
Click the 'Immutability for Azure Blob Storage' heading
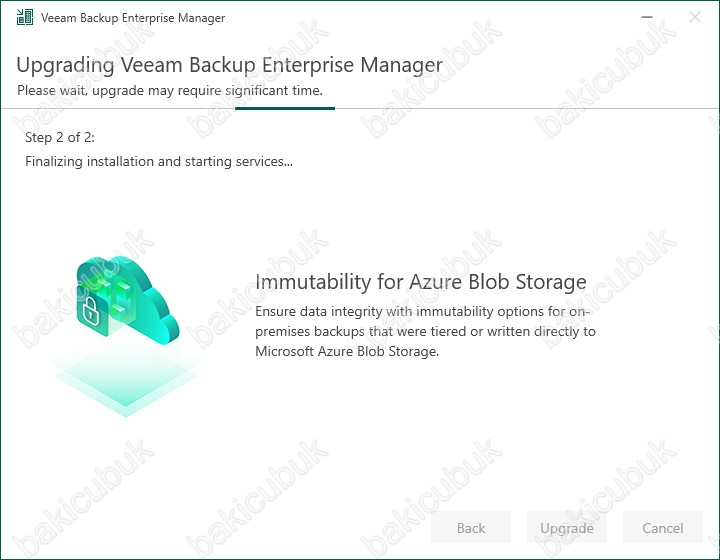tap(421, 282)
